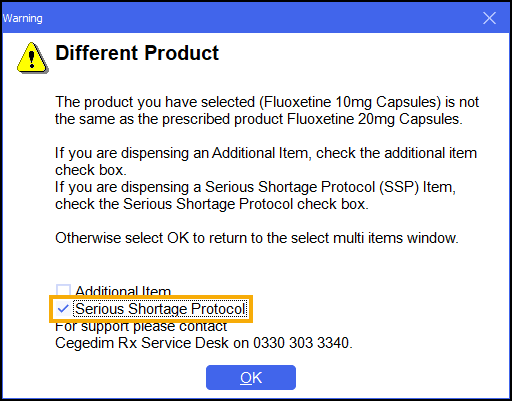Click the 'Warning' title bar caption
Viewport: 512px width, 401px height.
23,18
